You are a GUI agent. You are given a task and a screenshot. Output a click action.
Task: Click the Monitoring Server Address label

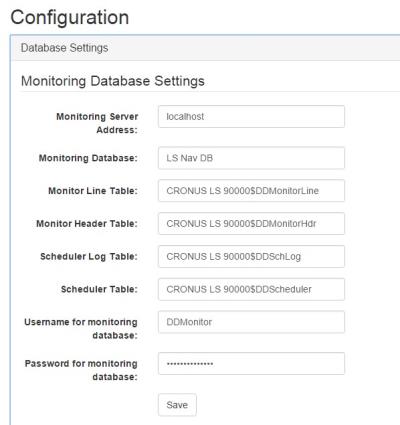(97, 123)
